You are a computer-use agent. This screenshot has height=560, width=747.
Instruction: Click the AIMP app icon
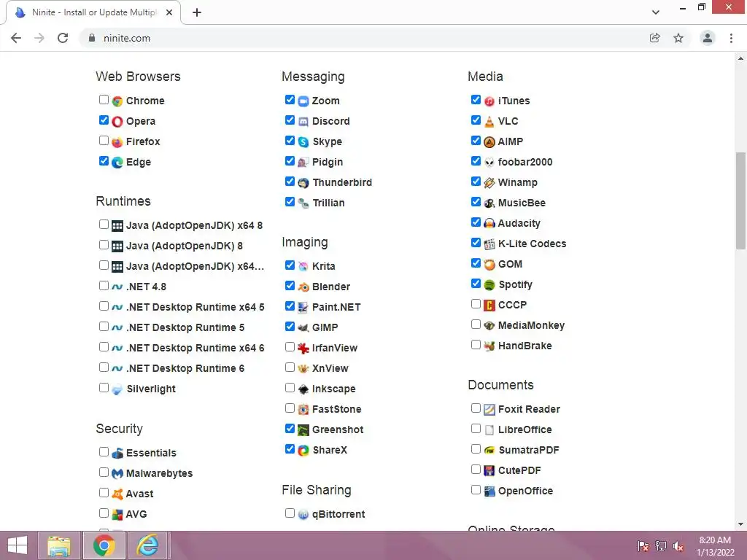click(489, 142)
